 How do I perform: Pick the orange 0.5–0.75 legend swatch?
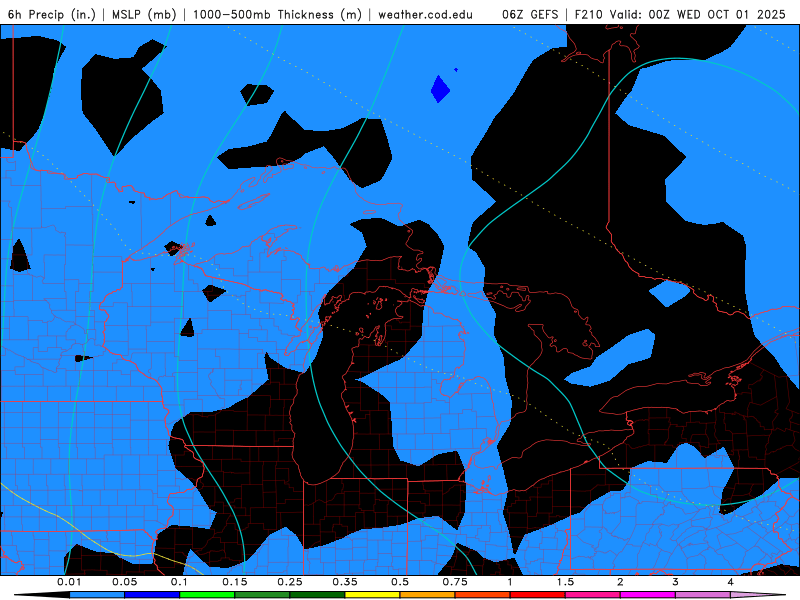point(428,595)
